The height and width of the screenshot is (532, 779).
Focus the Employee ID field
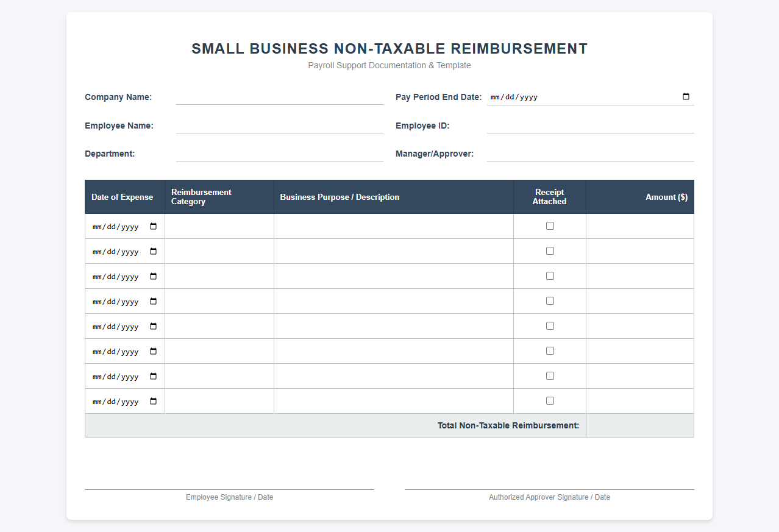click(591, 126)
